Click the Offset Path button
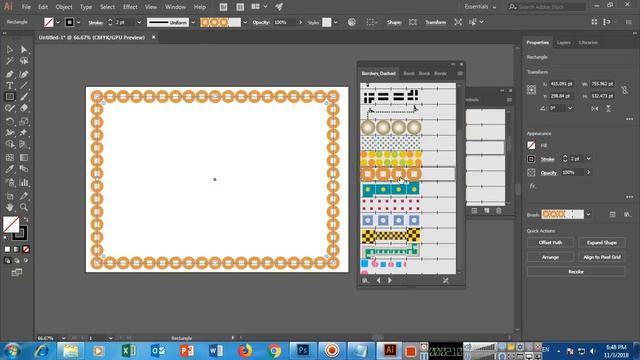The width and height of the screenshot is (640, 360). pos(550,242)
